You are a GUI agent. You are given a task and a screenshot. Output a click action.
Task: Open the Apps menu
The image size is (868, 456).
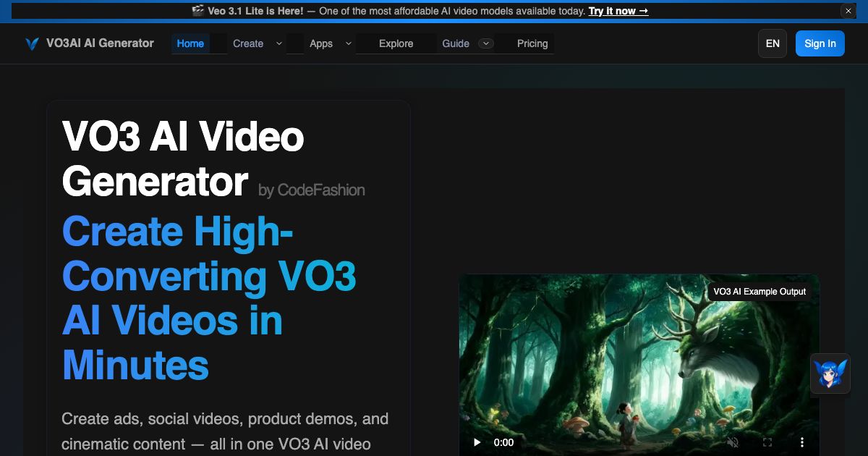(321, 43)
